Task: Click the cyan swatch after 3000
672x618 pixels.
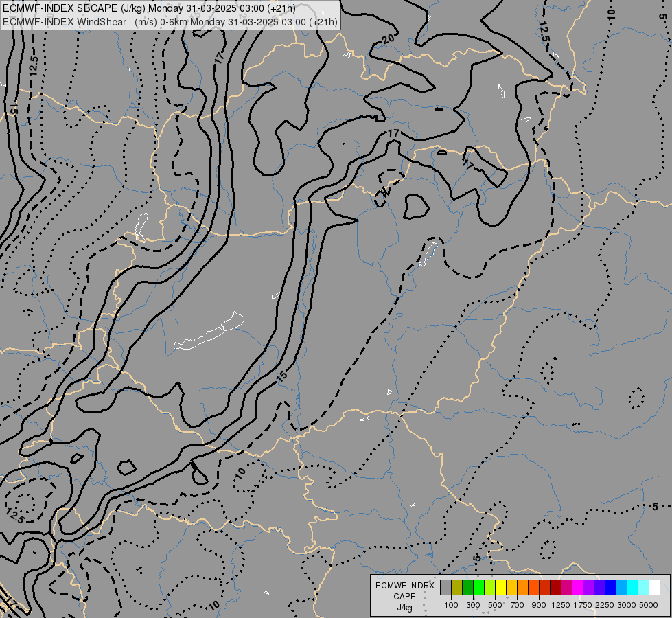Action: coord(632,587)
